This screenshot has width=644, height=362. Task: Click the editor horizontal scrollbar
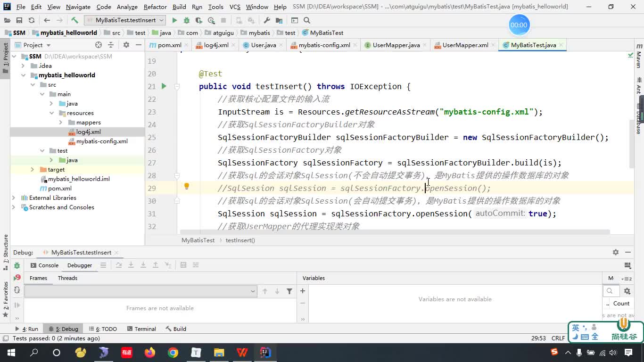[x=395, y=232]
